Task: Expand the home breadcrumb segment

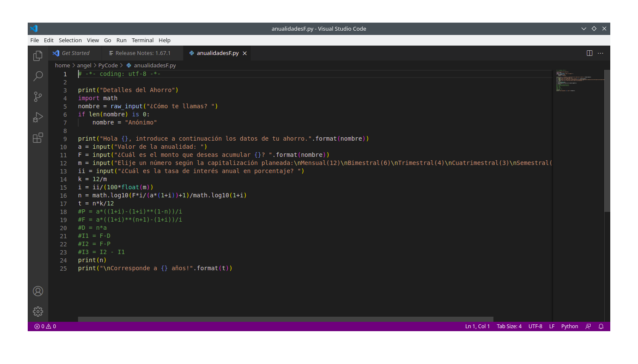Action: pos(62,66)
